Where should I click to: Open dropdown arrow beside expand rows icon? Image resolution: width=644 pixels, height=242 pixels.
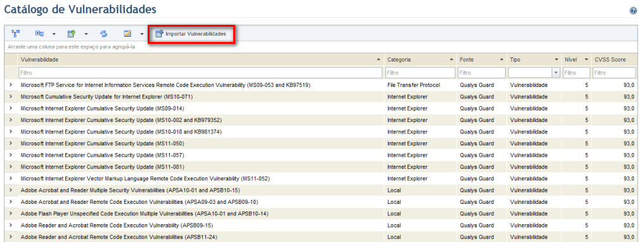click(54, 34)
